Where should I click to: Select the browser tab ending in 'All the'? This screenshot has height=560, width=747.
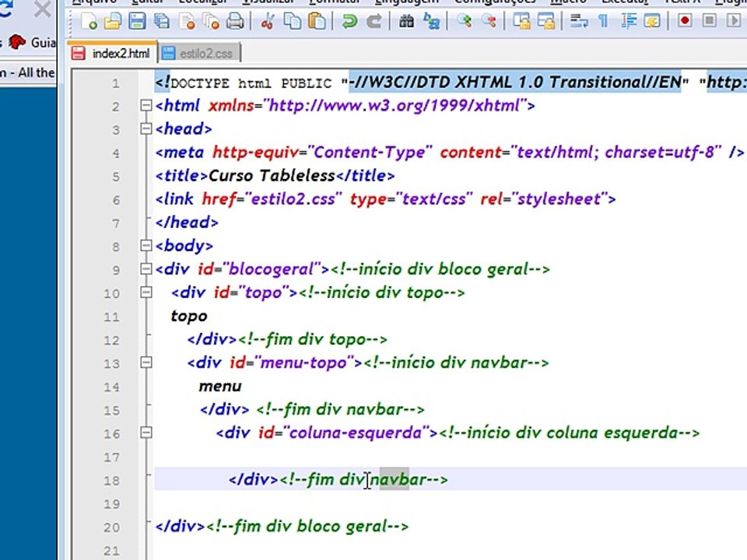(x=28, y=73)
